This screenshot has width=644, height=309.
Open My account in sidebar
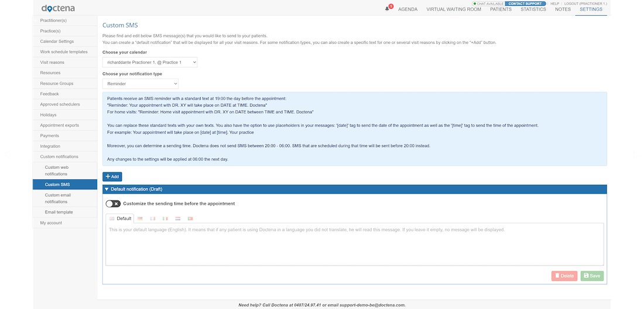65,223
